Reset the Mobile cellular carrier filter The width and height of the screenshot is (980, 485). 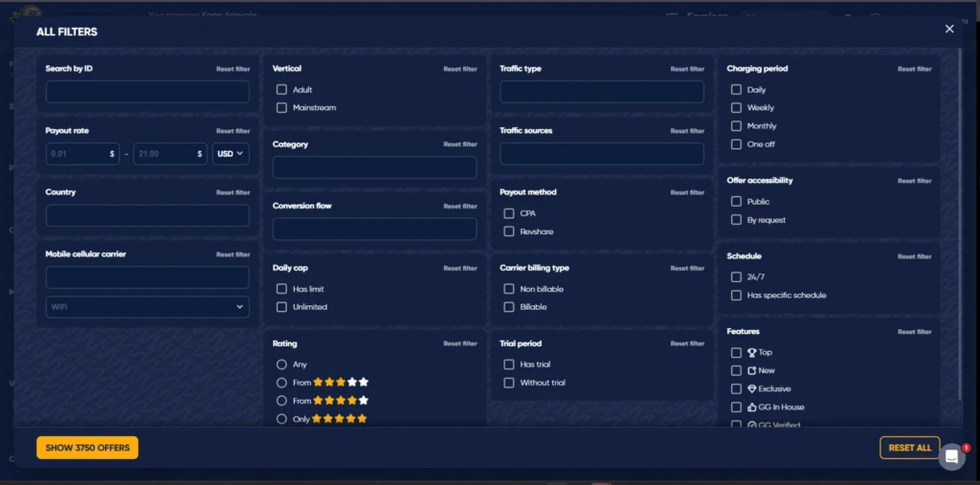[x=234, y=254]
